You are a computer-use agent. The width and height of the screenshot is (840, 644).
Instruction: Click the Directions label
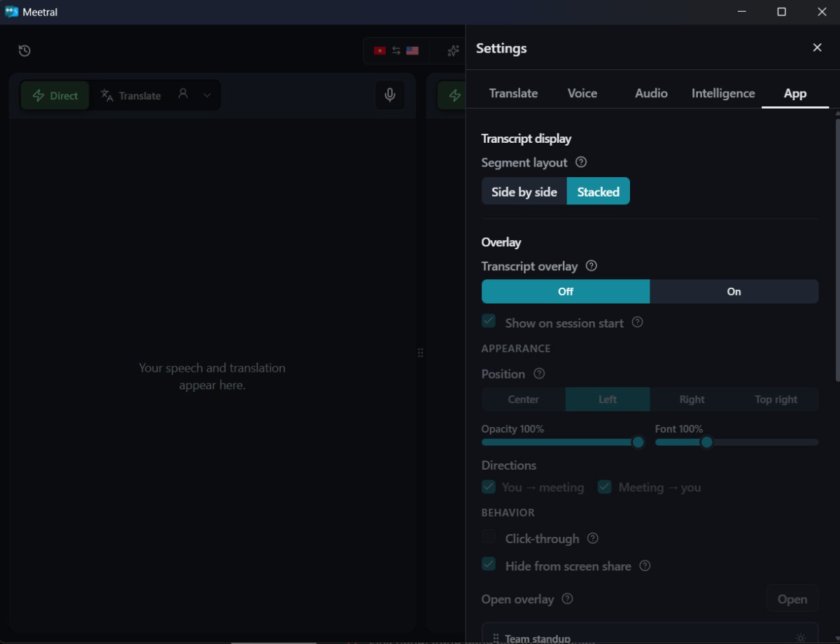point(509,465)
